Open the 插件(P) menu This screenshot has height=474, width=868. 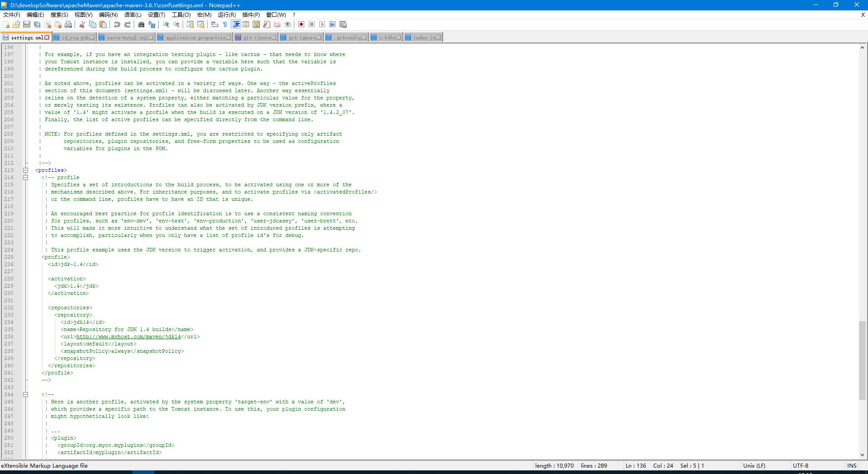(x=251, y=14)
